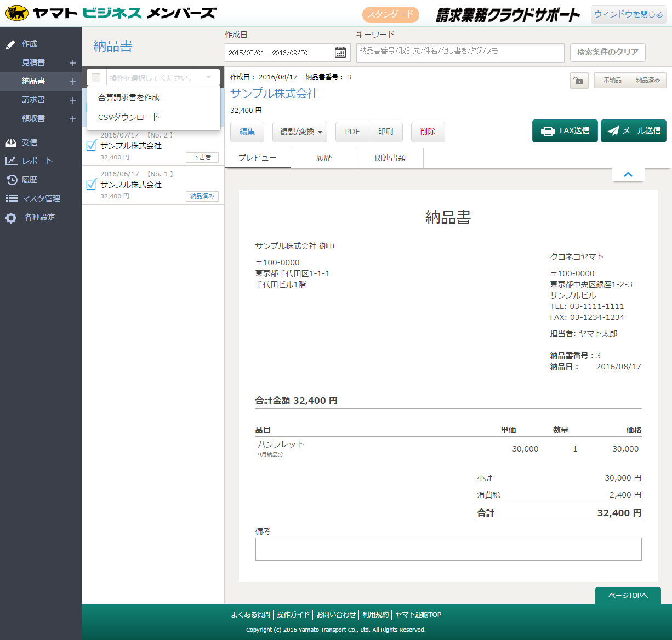
Task: Click the スタンダード plan badge
Action: (x=391, y=14)
